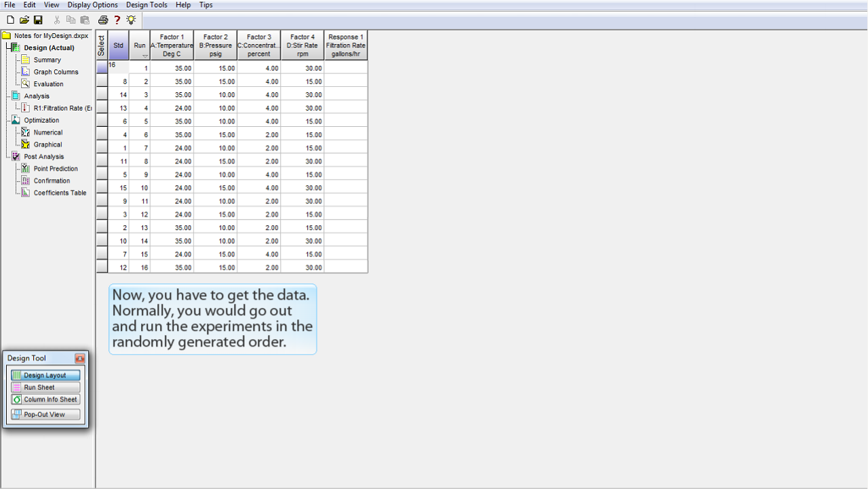Click the Confirmation node icon
This screenshot has width=868, height=489.
[x=26, y=181]
